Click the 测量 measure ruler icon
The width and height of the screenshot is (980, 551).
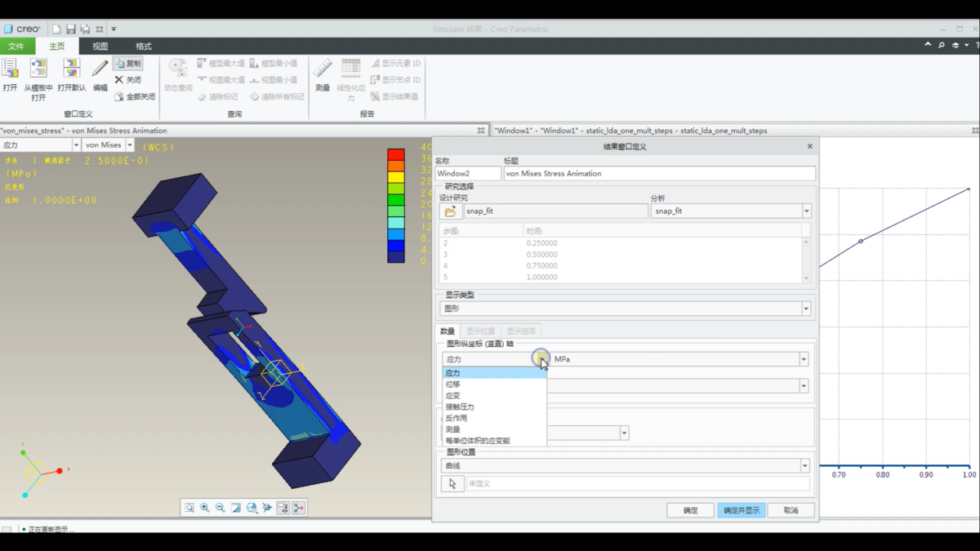(323, 69)
